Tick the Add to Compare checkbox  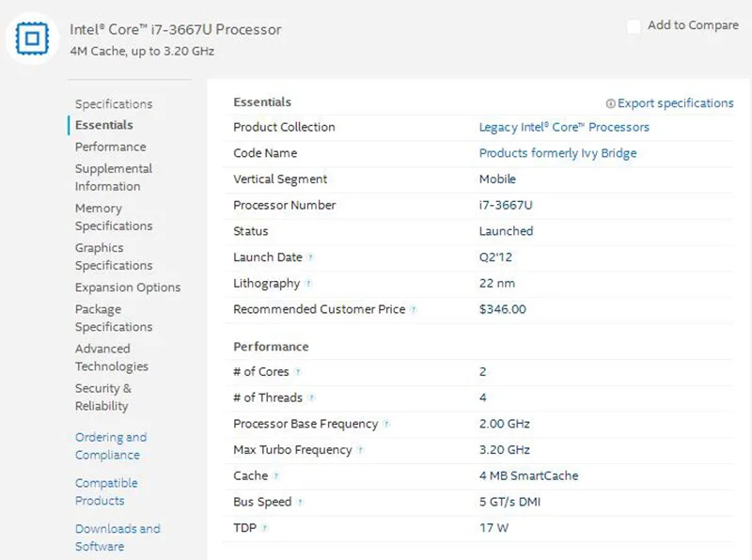pos(634,26)
